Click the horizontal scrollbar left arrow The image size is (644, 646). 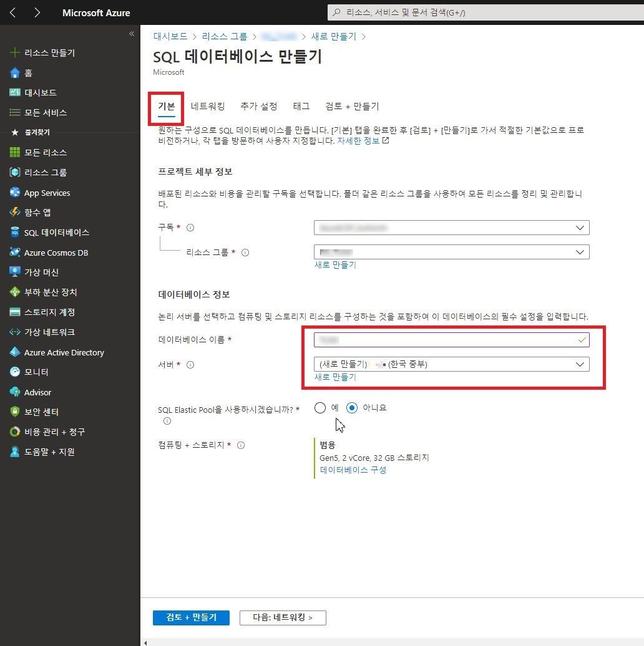(x=145, y=643)
